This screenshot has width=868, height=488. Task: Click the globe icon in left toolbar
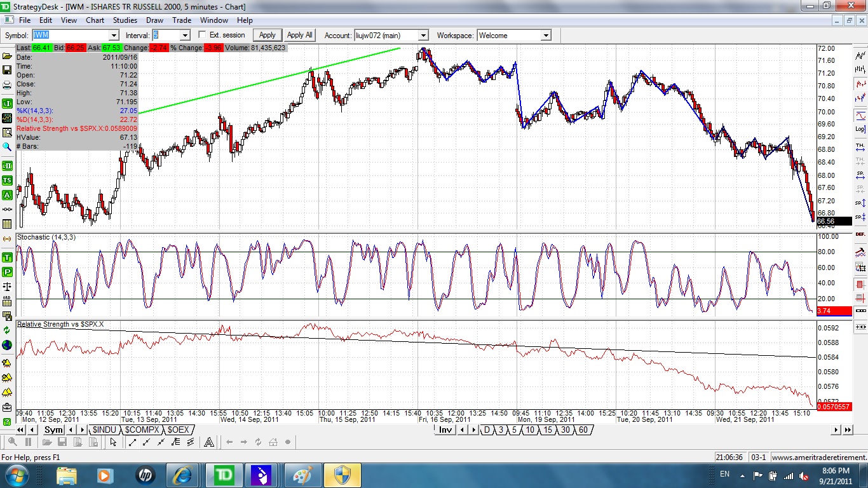(7, 345)
